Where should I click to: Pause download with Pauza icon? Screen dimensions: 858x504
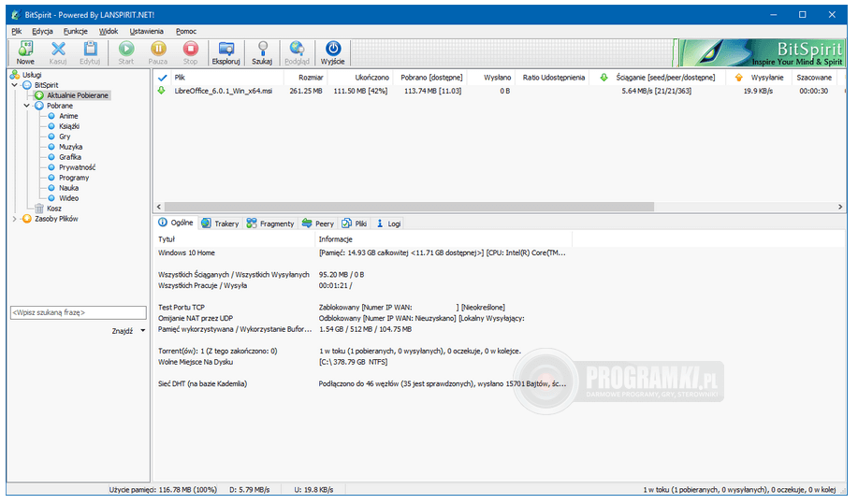coord(158,52)
